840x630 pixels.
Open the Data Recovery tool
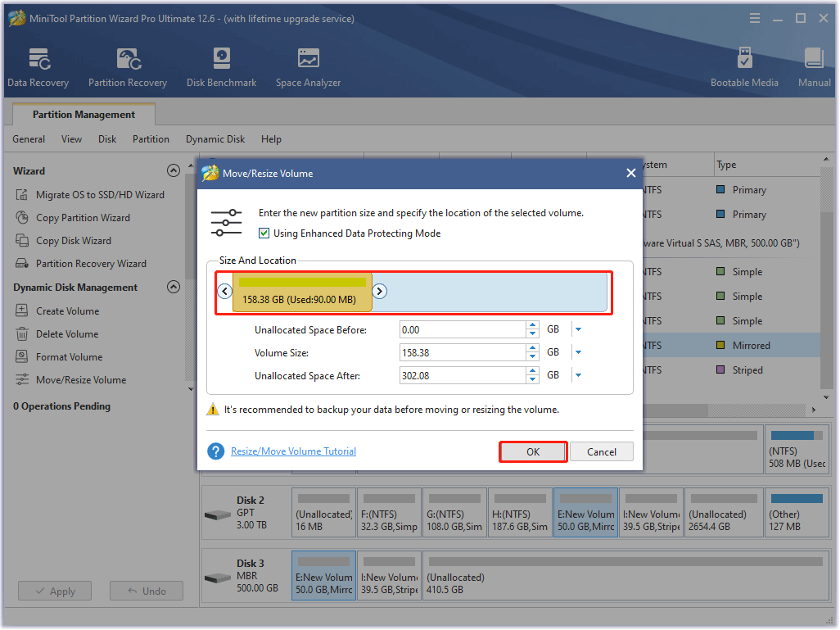pos(38,67)
